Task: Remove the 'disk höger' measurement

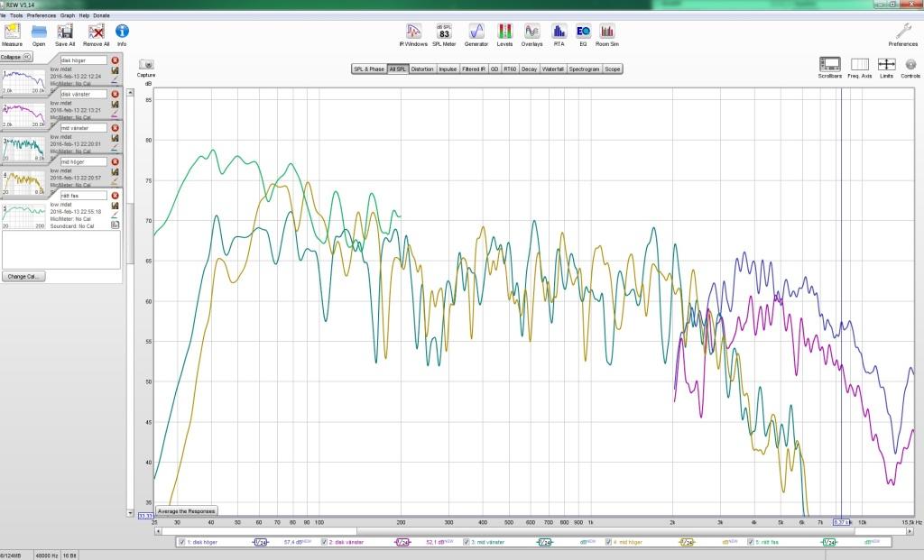Action: 115,60
